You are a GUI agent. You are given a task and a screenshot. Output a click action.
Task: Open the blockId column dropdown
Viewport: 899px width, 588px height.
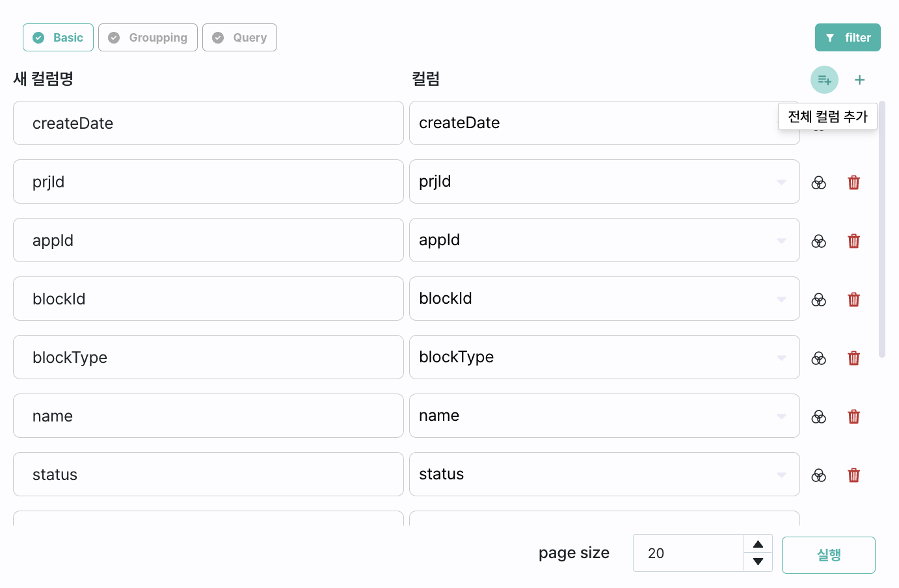tap(604, 299)
